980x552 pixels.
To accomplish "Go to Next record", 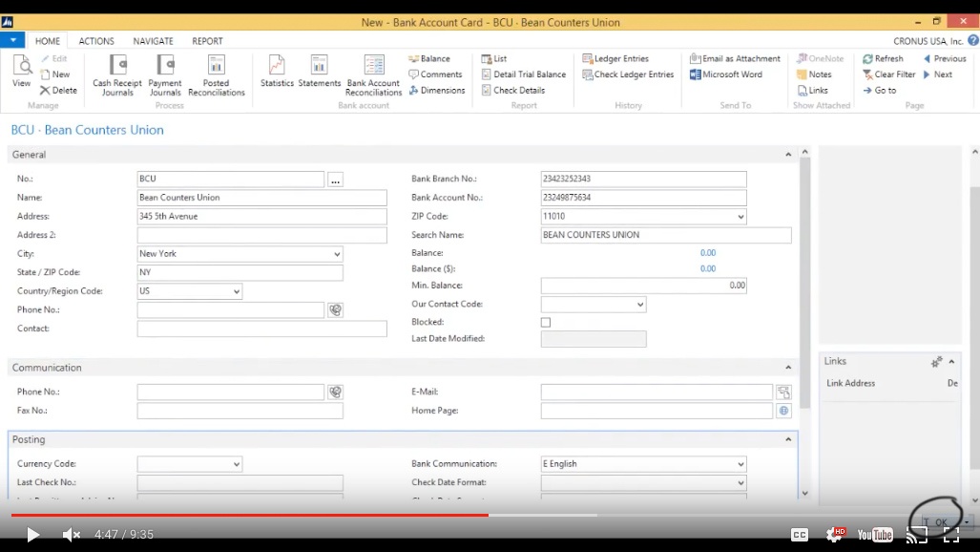I will pyautogui.click(x=937, y=74).
